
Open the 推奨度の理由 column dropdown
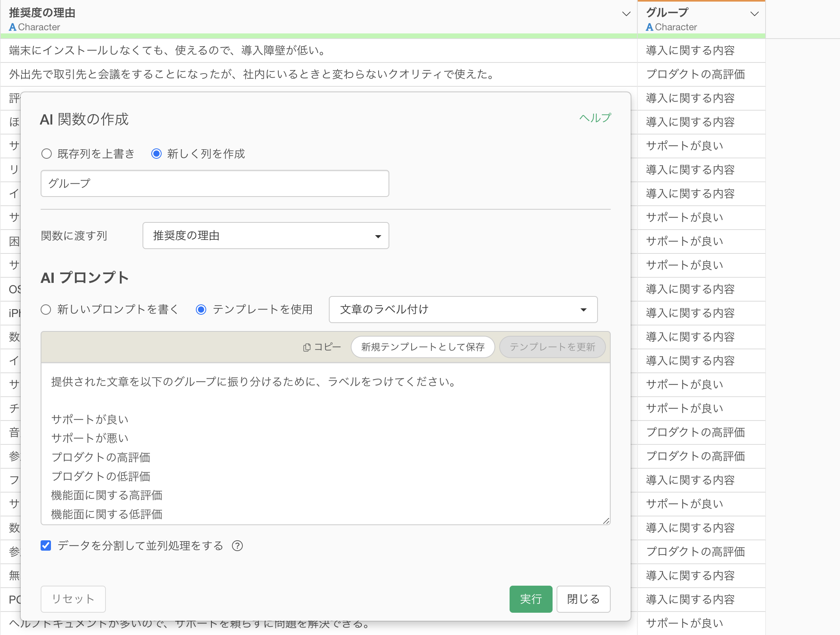[x=266, y=236]
